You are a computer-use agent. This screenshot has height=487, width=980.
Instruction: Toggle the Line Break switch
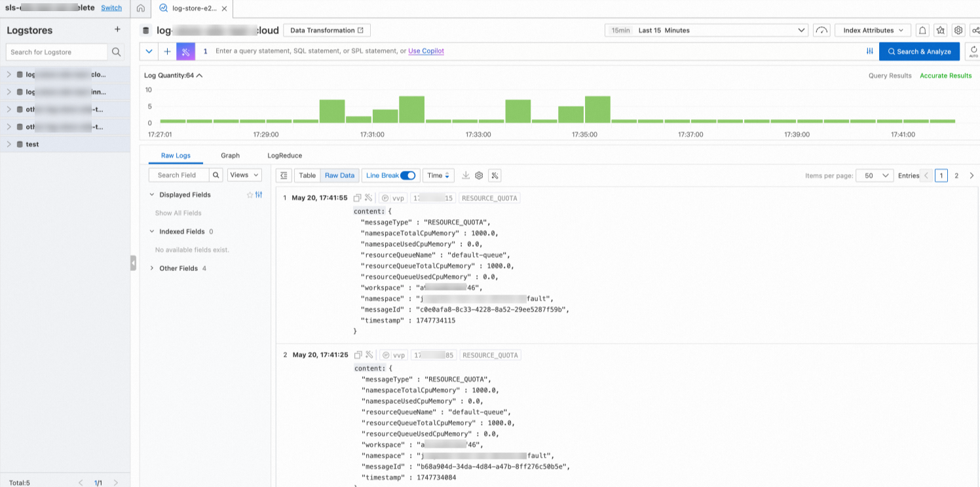coord(407,175)
